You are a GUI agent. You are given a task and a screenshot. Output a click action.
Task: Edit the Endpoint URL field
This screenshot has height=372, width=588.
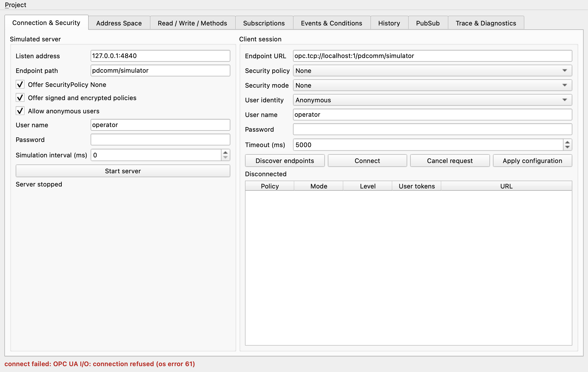pyautogui.click(x=432, y=56)
